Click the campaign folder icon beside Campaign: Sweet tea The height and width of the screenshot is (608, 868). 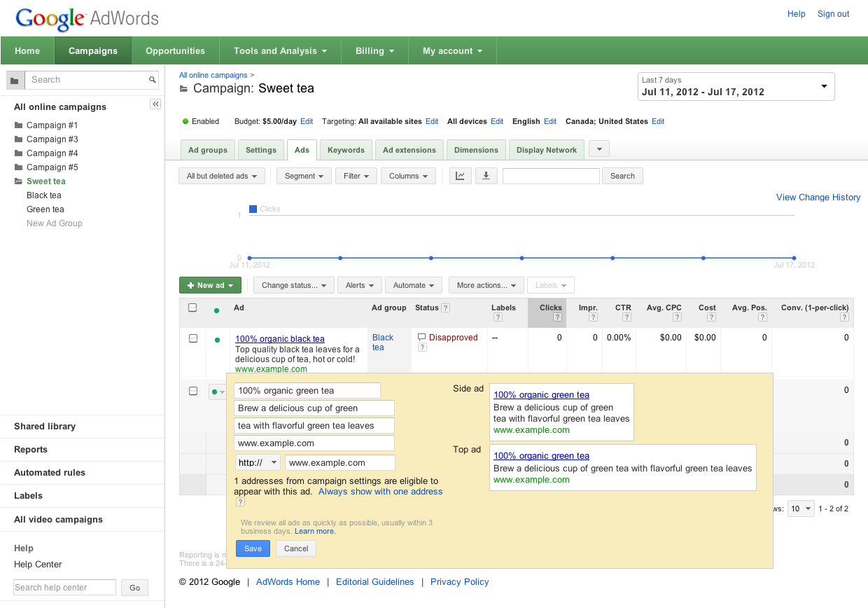[x=184, y=89]
